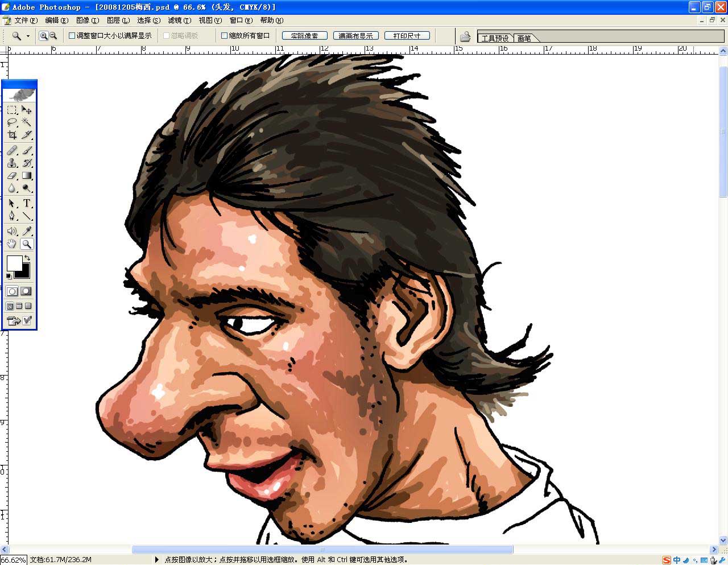
Task: Switch to the 画笔 palette tab
Action: 524,38
